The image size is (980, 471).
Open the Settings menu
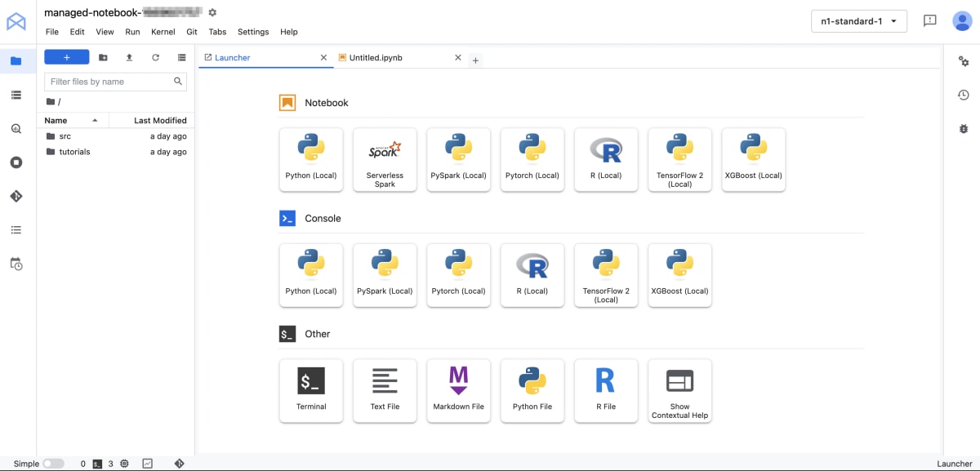253,32
